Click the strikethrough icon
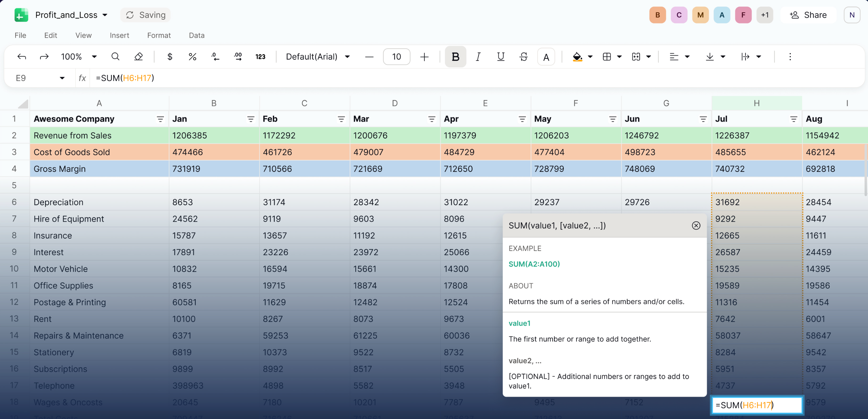 coord(523,57)
